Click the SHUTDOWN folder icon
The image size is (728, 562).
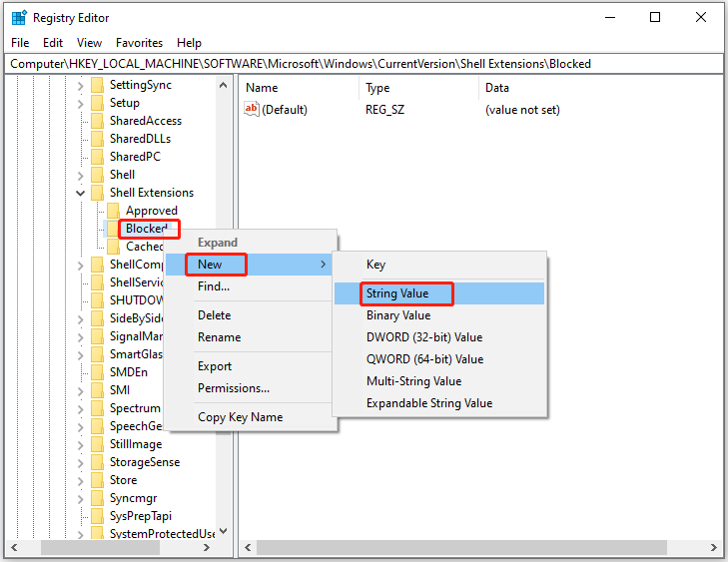click(98, 300)
